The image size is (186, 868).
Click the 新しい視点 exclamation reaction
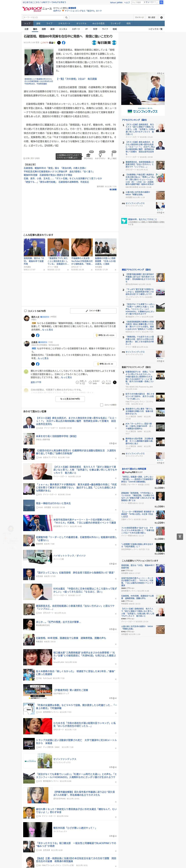(112, 155)
